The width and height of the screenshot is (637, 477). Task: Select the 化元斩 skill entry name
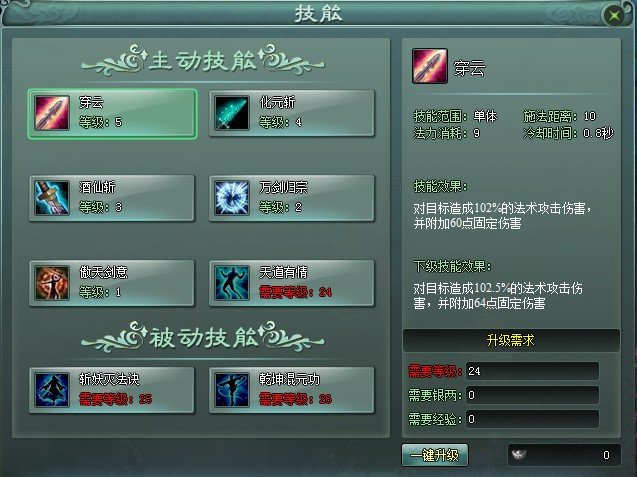click(277, 102)
